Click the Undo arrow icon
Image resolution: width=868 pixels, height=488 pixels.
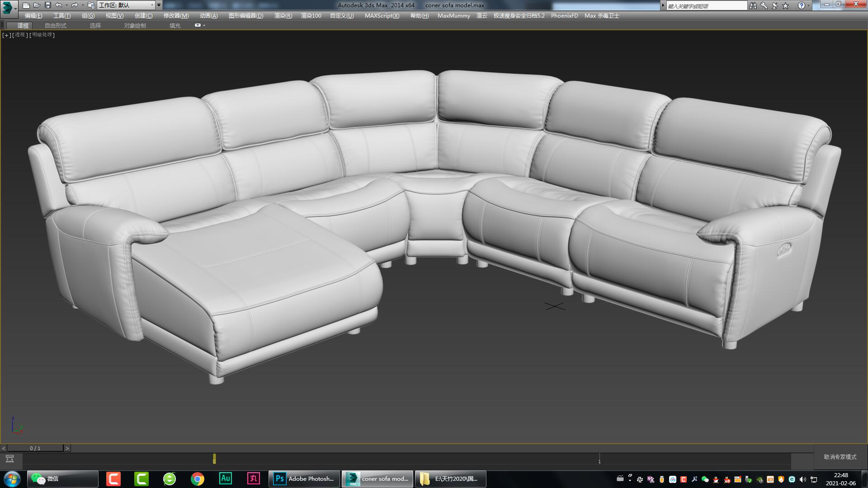[58, 5]
